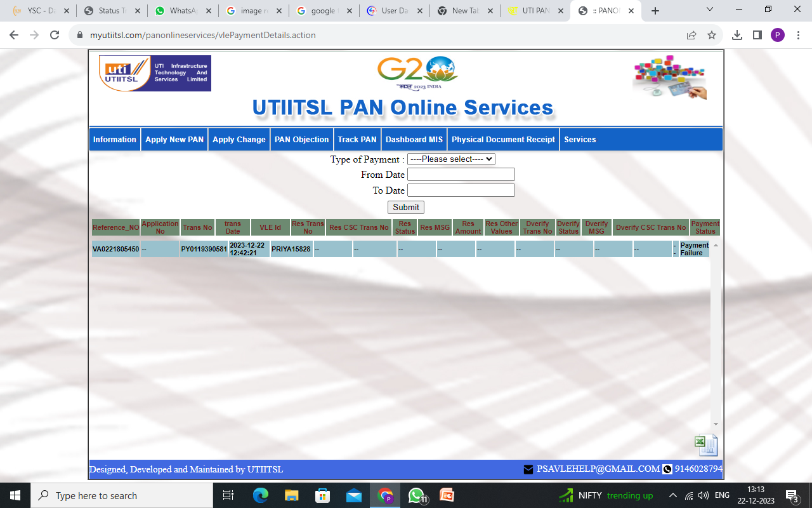This screenshot has width=812, height=508.
Task: Show hidden system tray icons
Action: point(672,495)
